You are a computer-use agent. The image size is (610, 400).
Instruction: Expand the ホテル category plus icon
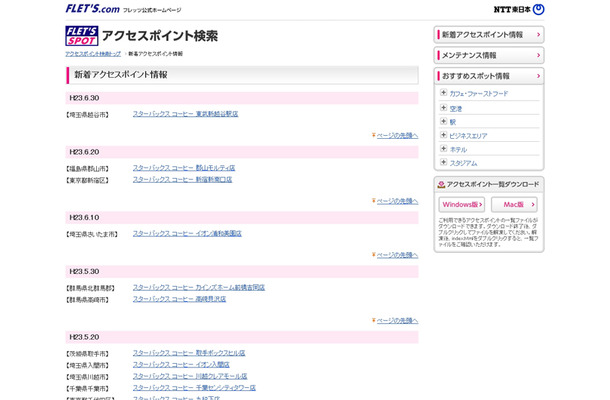(x=443, y=149)
